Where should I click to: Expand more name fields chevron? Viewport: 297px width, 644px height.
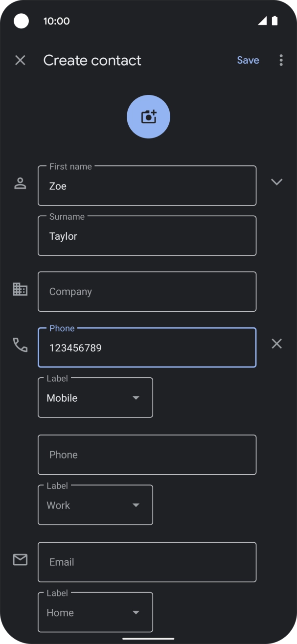(276, 182)
